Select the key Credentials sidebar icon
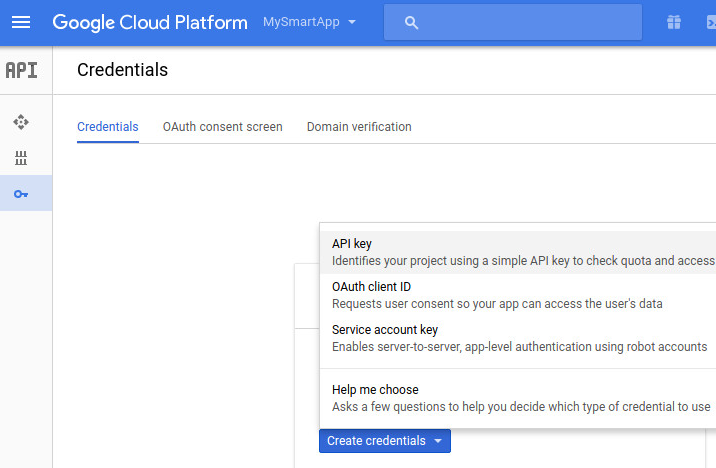Image resolution: width=716 pixels, height=468 pixels. (21, 193)
